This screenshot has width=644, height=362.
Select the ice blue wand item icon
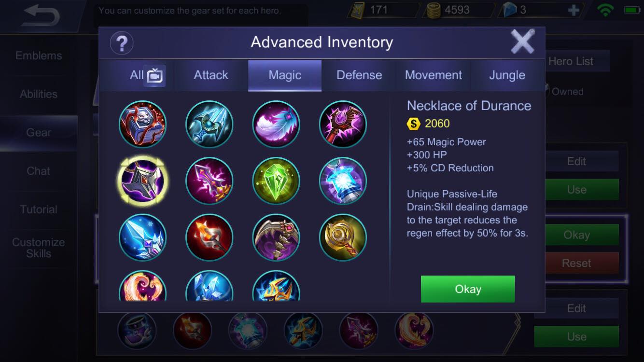(x=142, y=237)
